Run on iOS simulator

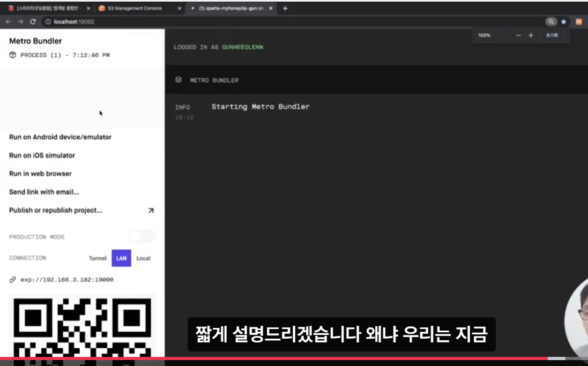tap(42, 155)
